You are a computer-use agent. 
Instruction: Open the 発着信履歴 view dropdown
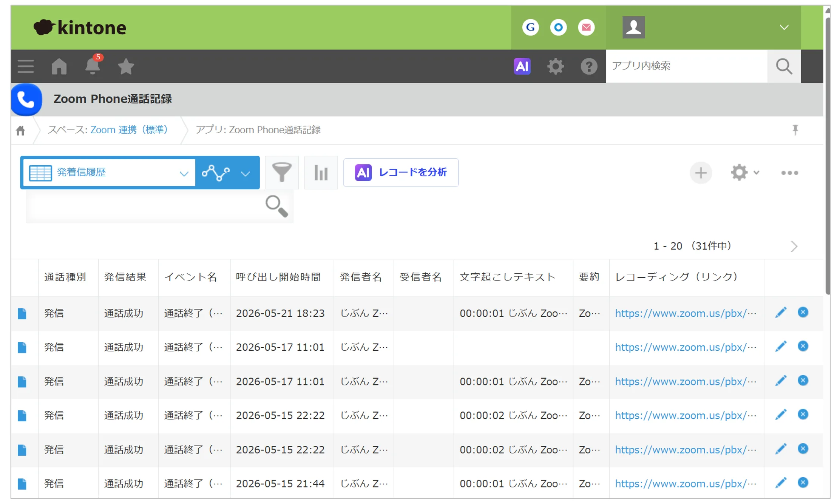[109, 173]
